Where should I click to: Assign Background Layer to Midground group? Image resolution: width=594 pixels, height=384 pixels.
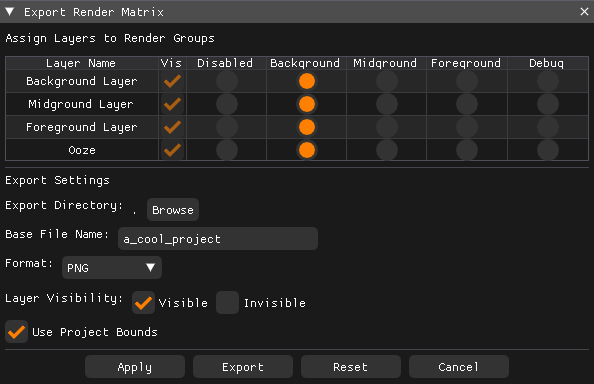(387, 81)
